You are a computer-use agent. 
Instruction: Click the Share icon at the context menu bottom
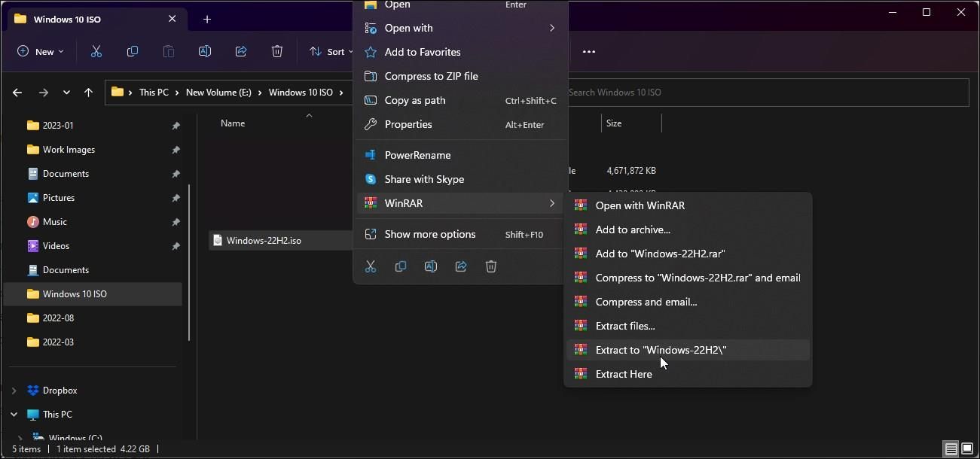click(x=461, y=266)
